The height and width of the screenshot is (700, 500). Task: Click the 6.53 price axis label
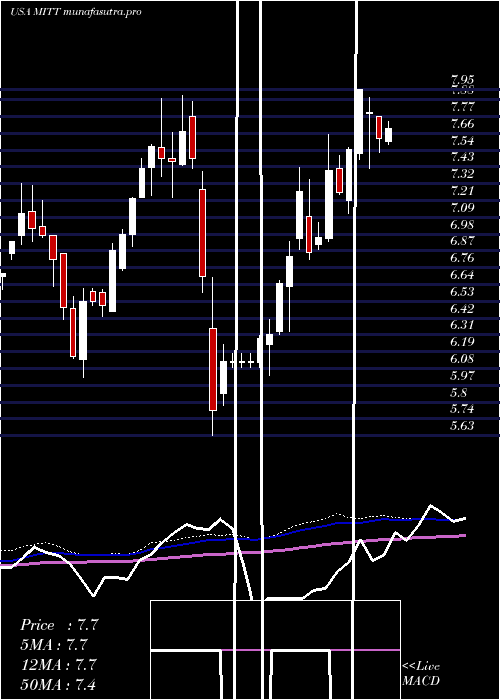tap(462, 292)
